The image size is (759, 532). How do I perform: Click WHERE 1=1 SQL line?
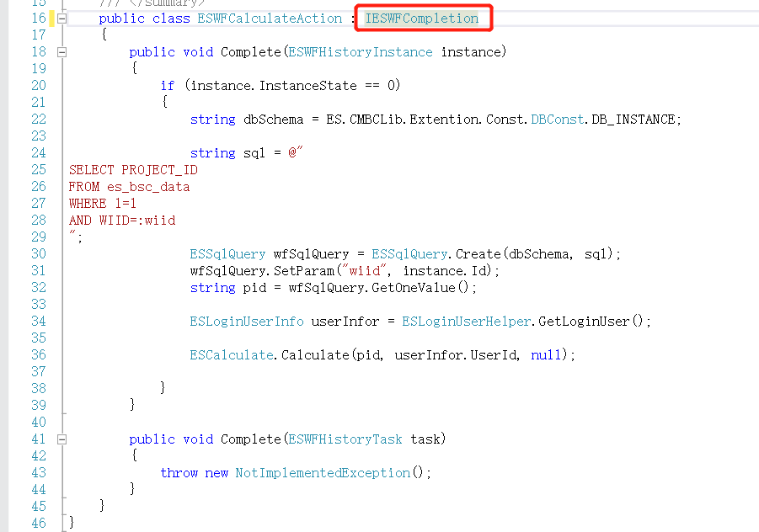(103, 204)
